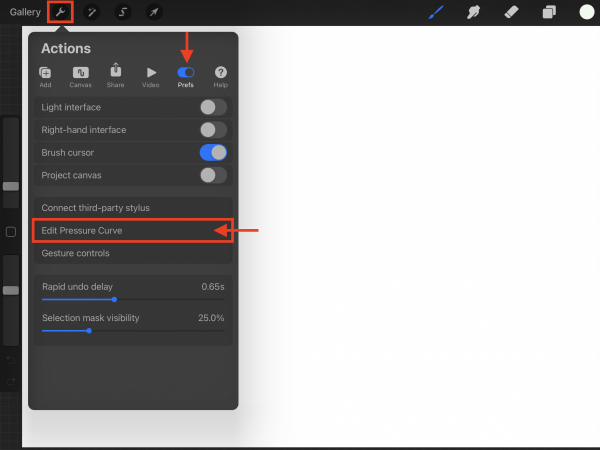Return to Gallery
The width and height of the screenshot is (600, 450).
pos(25,12)
